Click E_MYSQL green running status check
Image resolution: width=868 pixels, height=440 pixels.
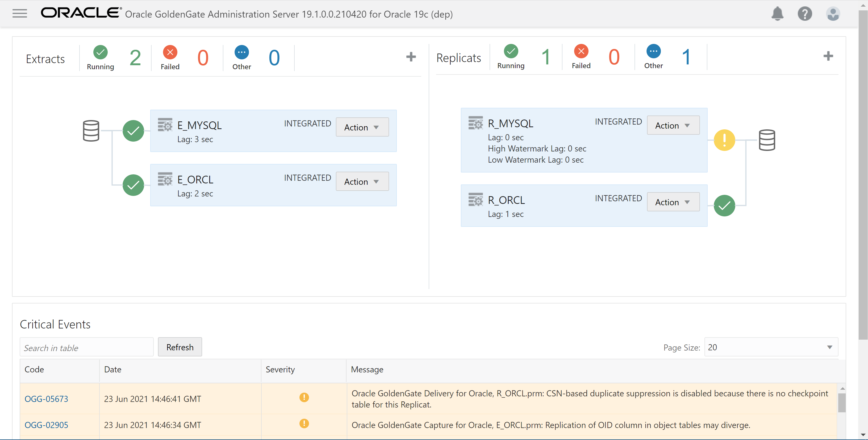(x=133, y=131)
